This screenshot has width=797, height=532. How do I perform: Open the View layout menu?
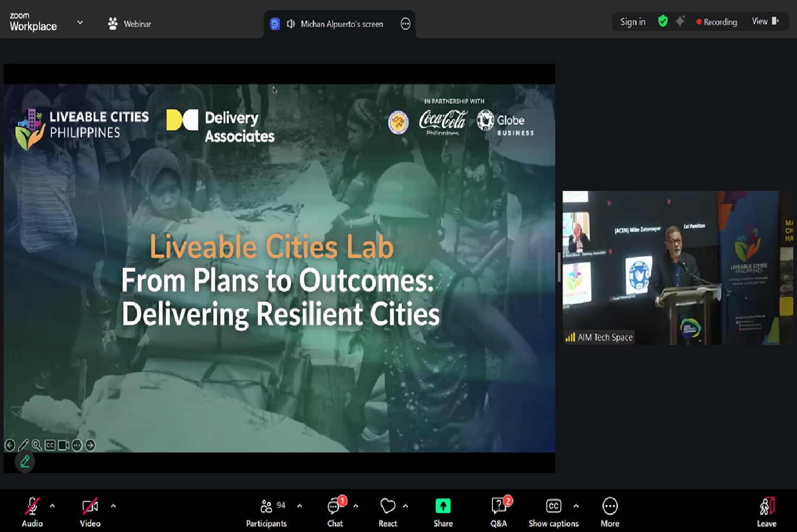tap(765, 21)
